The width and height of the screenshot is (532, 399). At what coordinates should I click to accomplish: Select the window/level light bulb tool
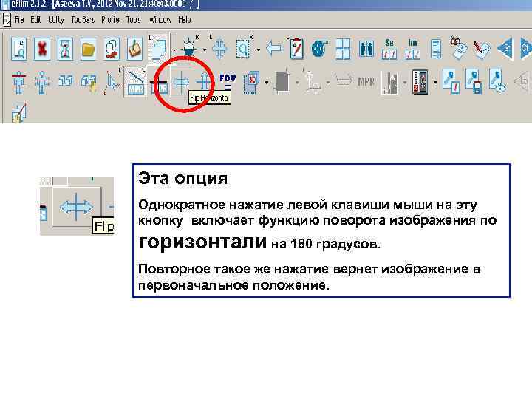(x=188, y=49)
